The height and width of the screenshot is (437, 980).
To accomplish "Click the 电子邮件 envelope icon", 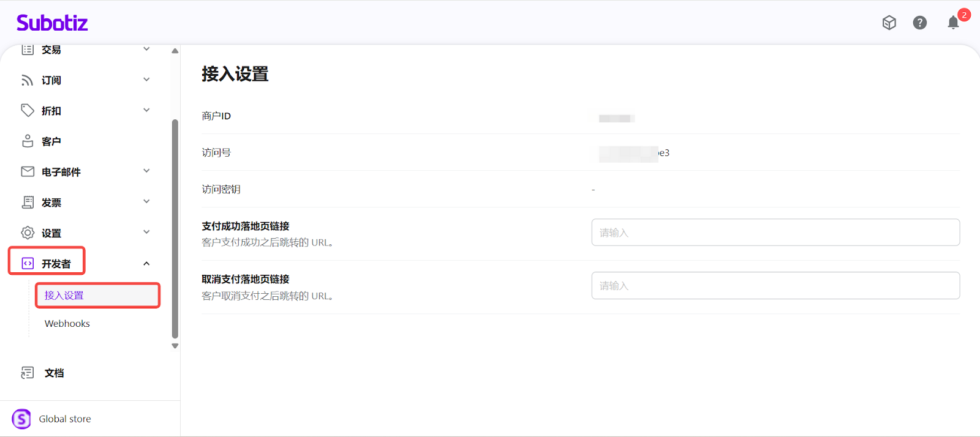I will 28,171.
